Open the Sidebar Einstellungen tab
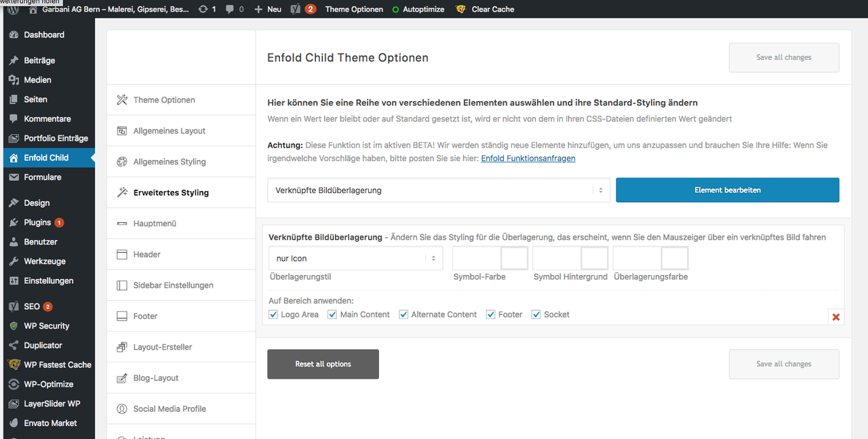Screen dimensions: 868x439 [x=181, y=285]
